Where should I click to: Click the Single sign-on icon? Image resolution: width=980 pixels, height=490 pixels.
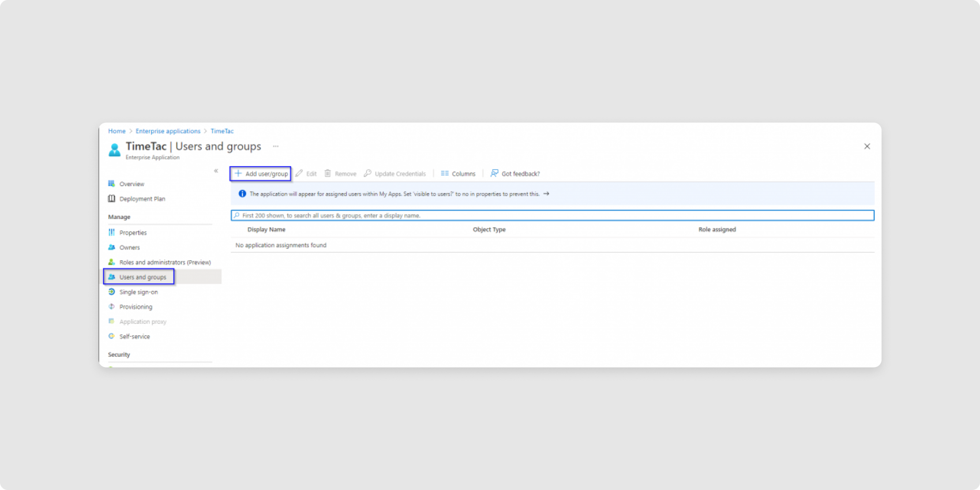[112, 292]
